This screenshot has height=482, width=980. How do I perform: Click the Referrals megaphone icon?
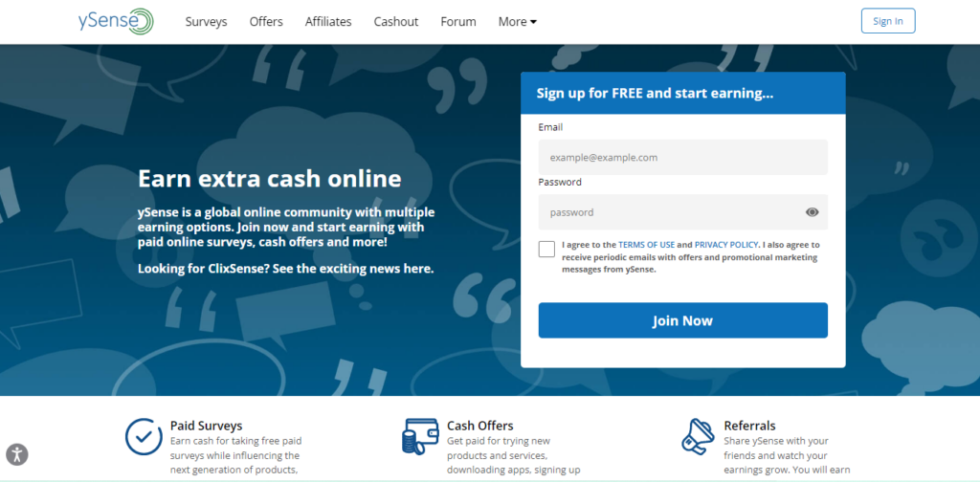[698, 436]
